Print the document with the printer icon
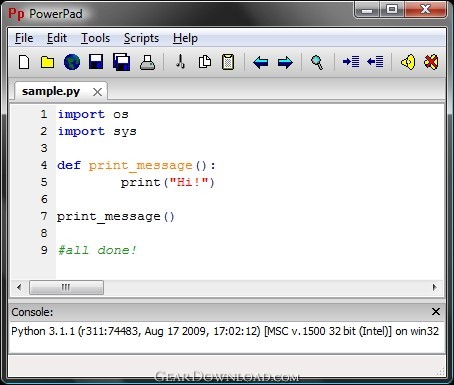Image resolution: width=454 pixels, height=385 pixels. coord(147,62)
